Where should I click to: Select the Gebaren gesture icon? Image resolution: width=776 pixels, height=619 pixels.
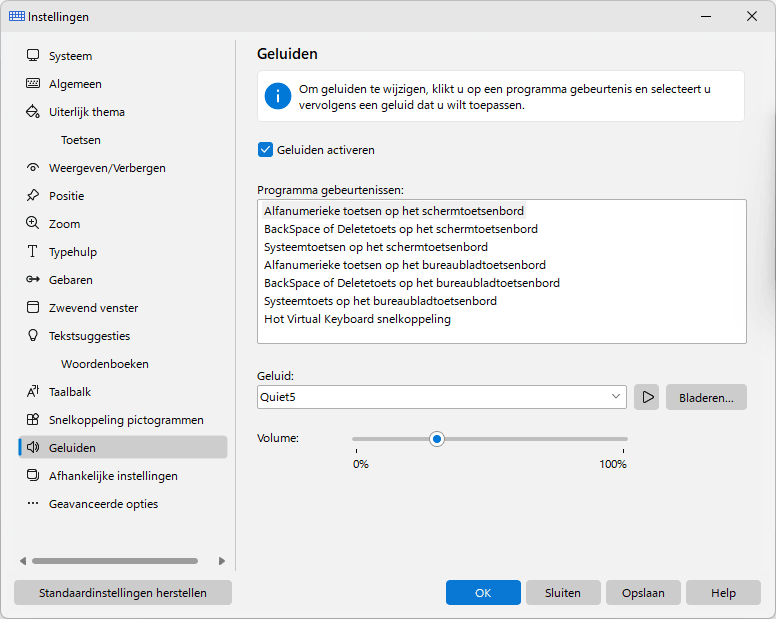point(33,280)
